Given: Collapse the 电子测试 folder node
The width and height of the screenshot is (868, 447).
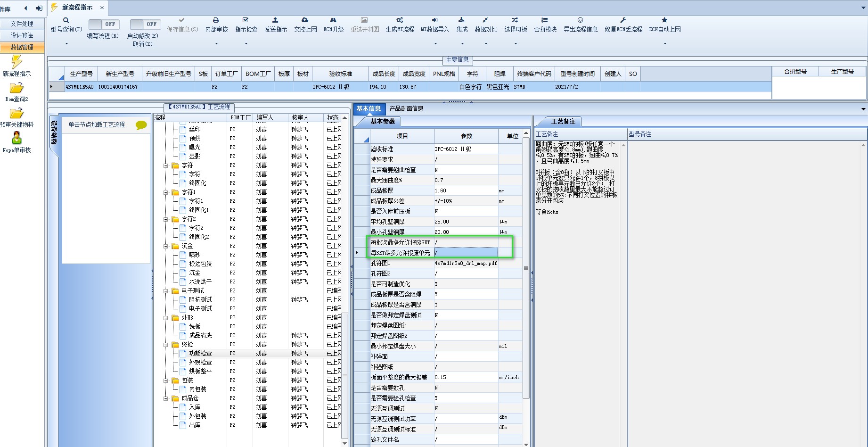Looking at the screenshot, I should pyautogui.click(x=166, y=291).
